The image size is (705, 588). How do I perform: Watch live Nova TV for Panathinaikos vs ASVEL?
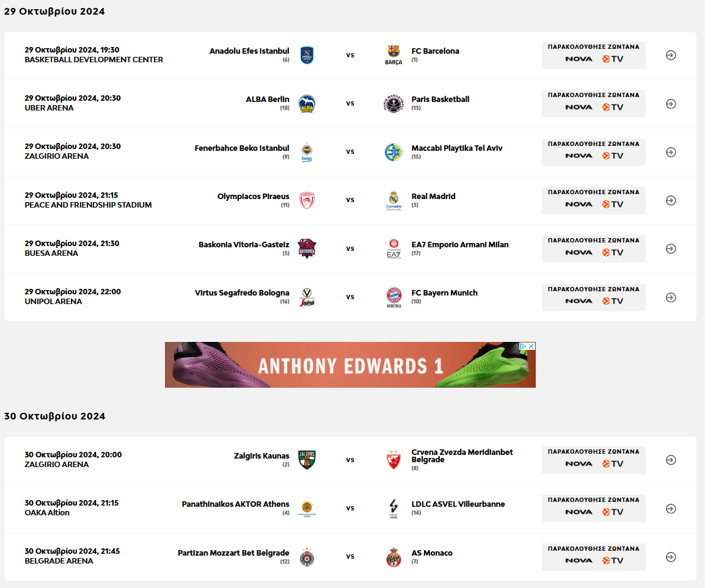click(x=593, y=509)
